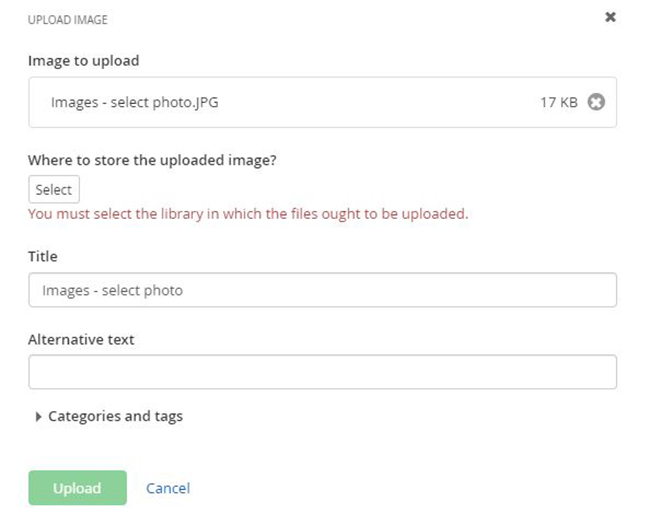Focus the Title input field
650x525 pixels.
(322, 290)
